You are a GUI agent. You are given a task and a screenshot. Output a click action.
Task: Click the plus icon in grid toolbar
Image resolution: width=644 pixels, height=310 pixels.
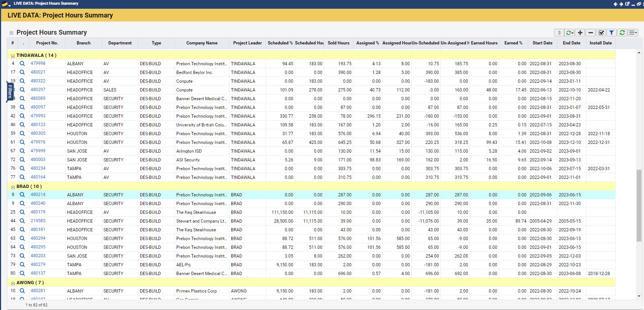(x=580, y=33)
